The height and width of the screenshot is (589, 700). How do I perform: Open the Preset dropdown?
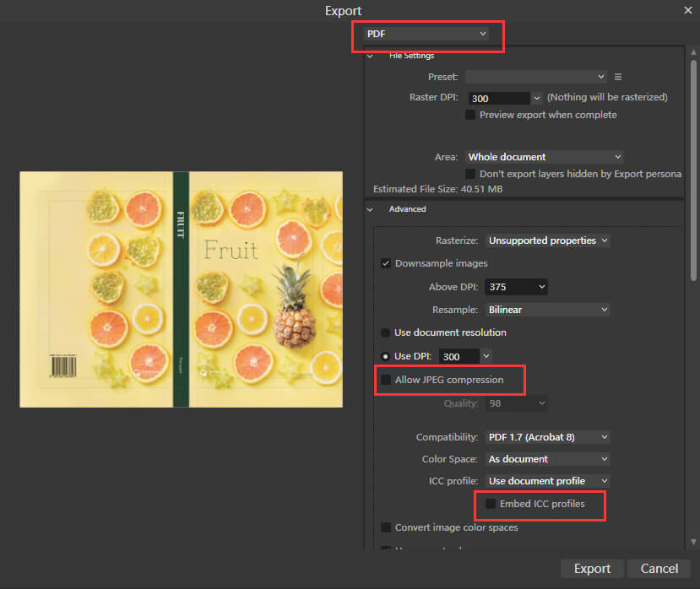coord(535,77)
